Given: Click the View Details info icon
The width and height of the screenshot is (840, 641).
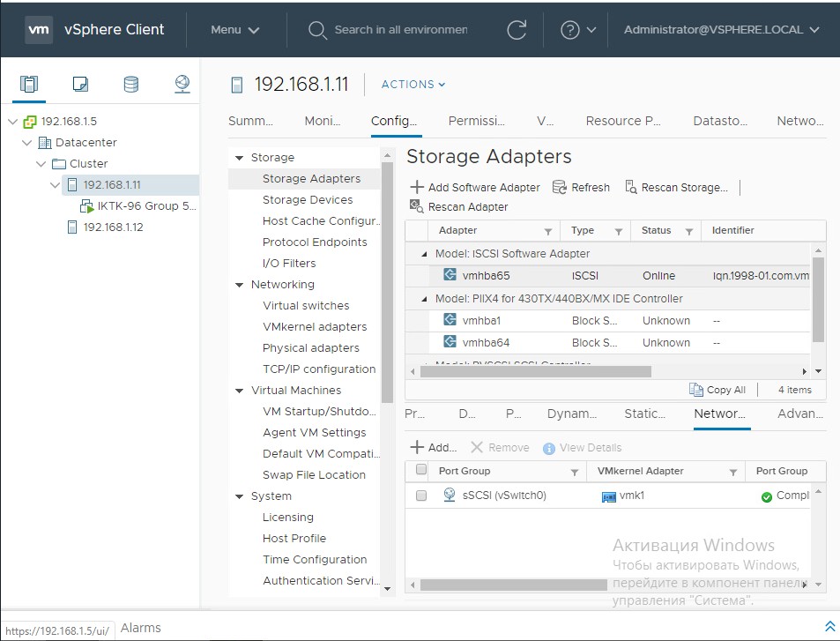Looking at the screenshot, I should tap(548, 448).
